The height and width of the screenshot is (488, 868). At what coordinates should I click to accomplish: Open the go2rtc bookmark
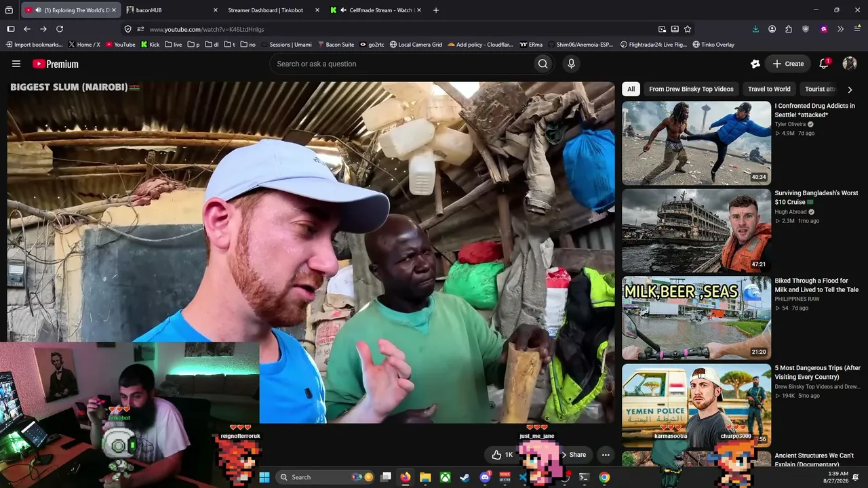click(x=372, y=45)
